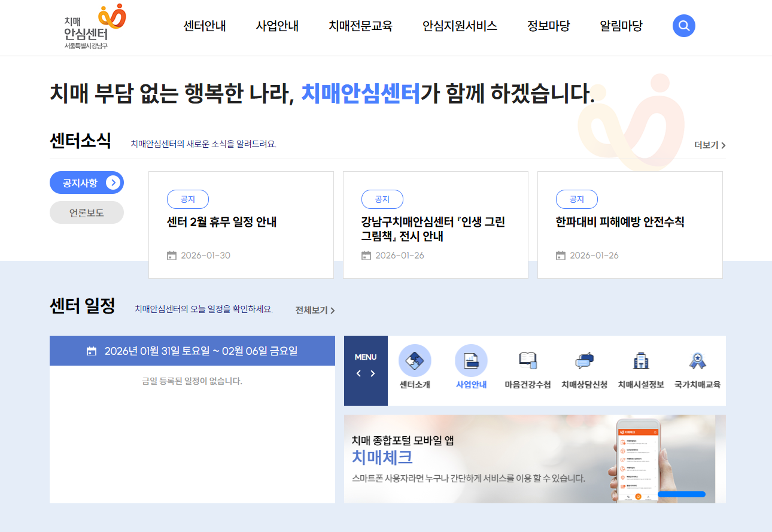This screenshot has width=772, height=532.
Task: Click the banner progress indicator bar
Action: point(682,494)
